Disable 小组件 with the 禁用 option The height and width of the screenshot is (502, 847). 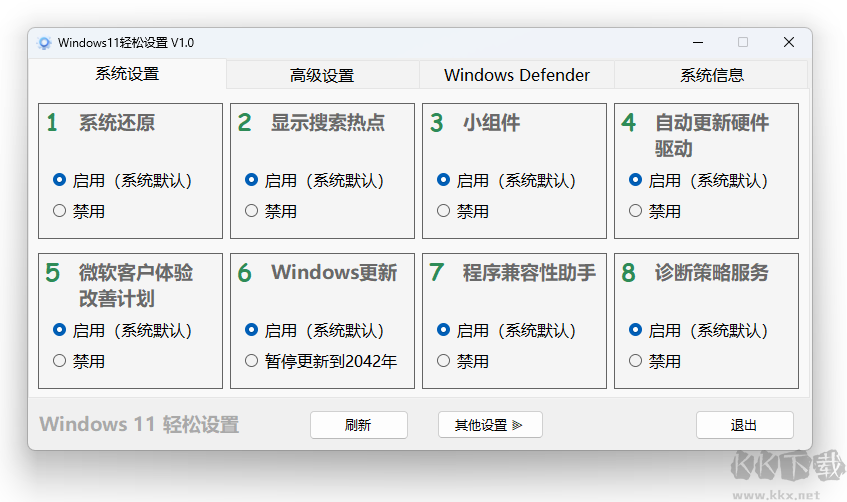[443, 211]
